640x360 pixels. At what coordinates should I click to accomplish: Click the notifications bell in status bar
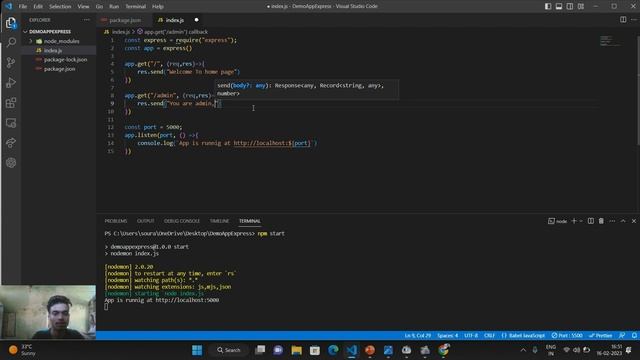tap(634, 335)
